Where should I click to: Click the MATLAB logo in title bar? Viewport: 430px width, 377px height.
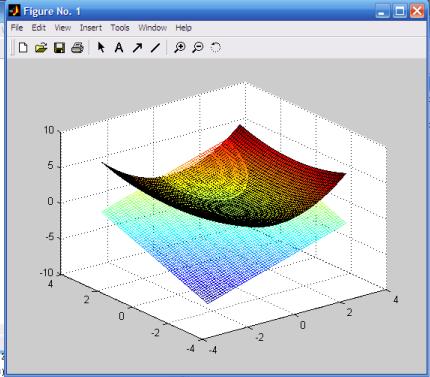pos(14,11)
